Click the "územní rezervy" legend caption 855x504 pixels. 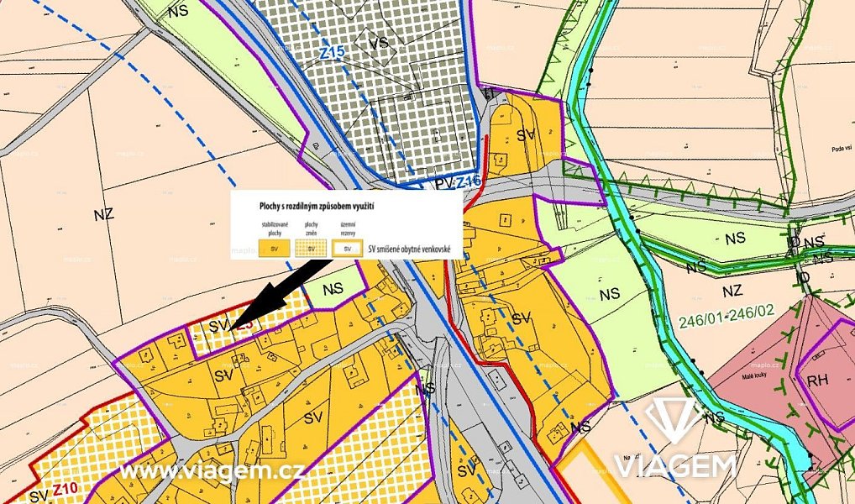coord(348,228)
